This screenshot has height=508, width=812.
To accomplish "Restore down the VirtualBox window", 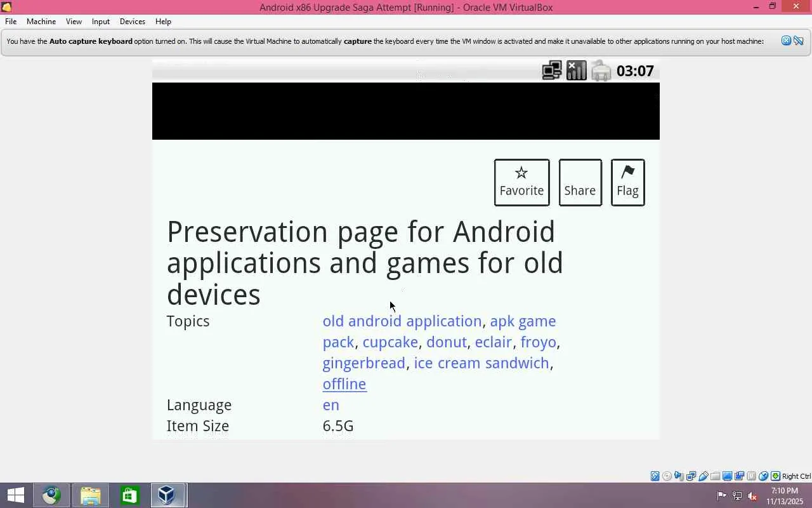I will coord(773,7).
